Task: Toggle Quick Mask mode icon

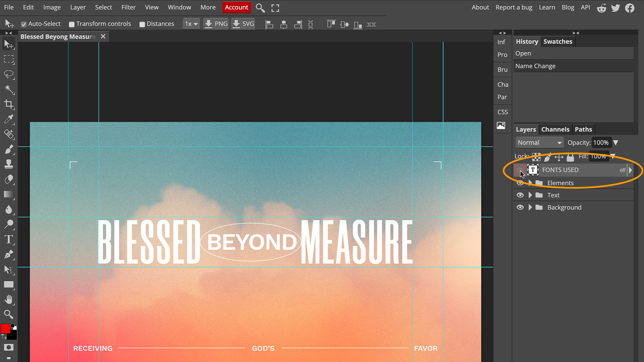Action: (9, 347)
